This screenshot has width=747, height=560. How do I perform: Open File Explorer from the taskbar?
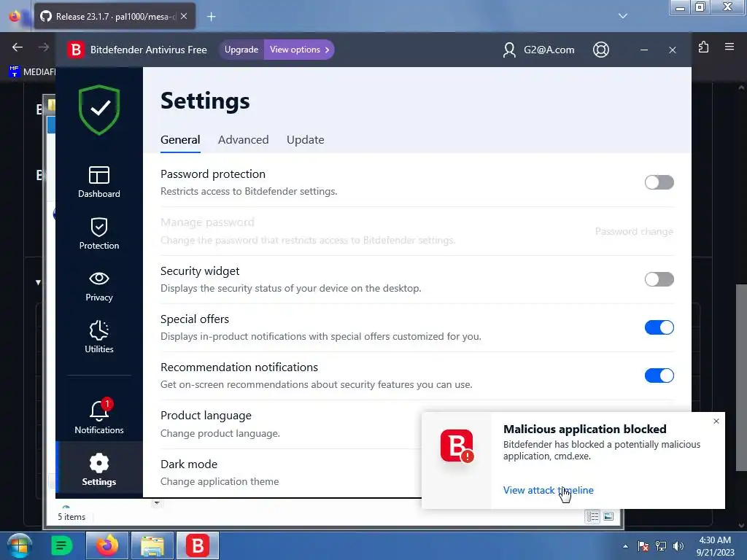152,545
